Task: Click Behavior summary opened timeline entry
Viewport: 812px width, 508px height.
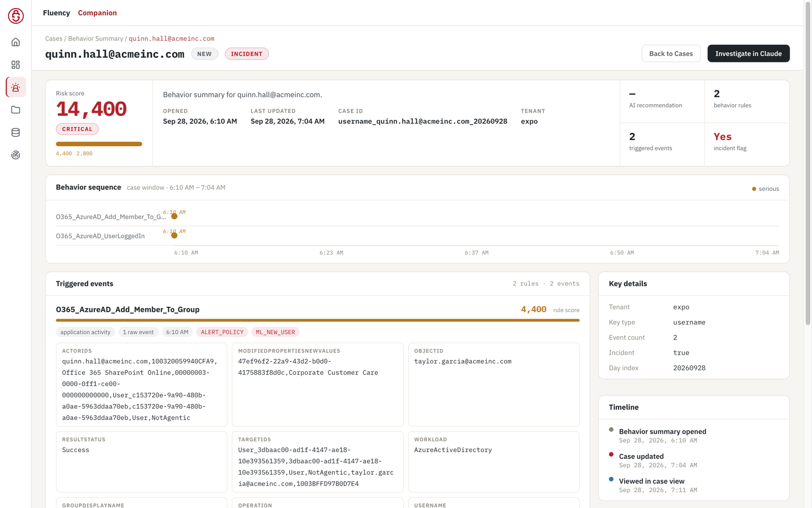Action: pyautogui.click(x=663, y=436)
